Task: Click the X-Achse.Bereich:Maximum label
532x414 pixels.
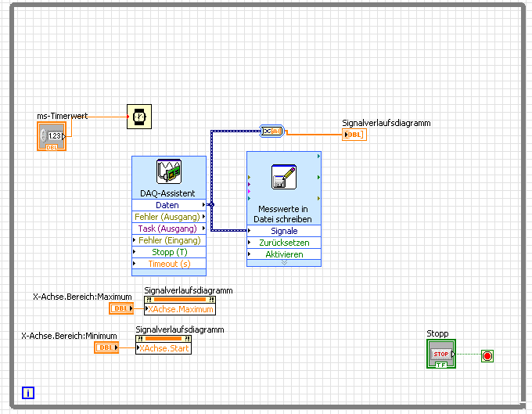Action: pos(82,297)
